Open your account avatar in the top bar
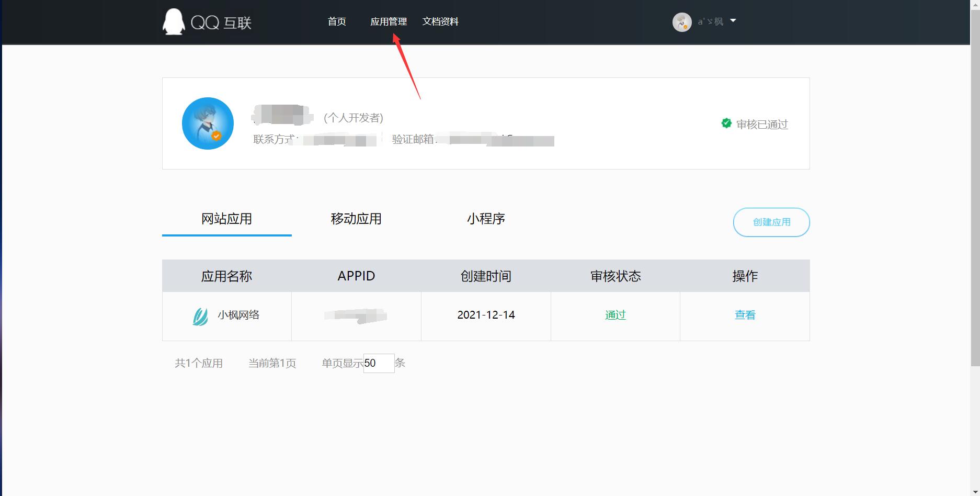This screenshot has height=496, width=980. (681, 21)
